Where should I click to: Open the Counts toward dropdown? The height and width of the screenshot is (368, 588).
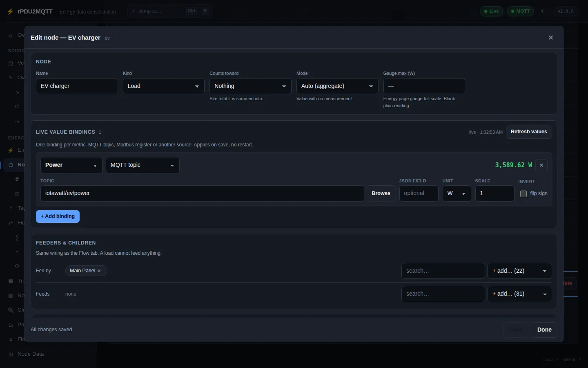(250, 86)
